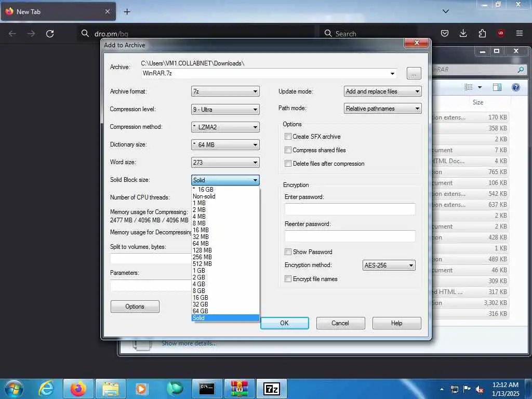Select 64 GB block size
532x399 pixels.
[x=225, y=311]
